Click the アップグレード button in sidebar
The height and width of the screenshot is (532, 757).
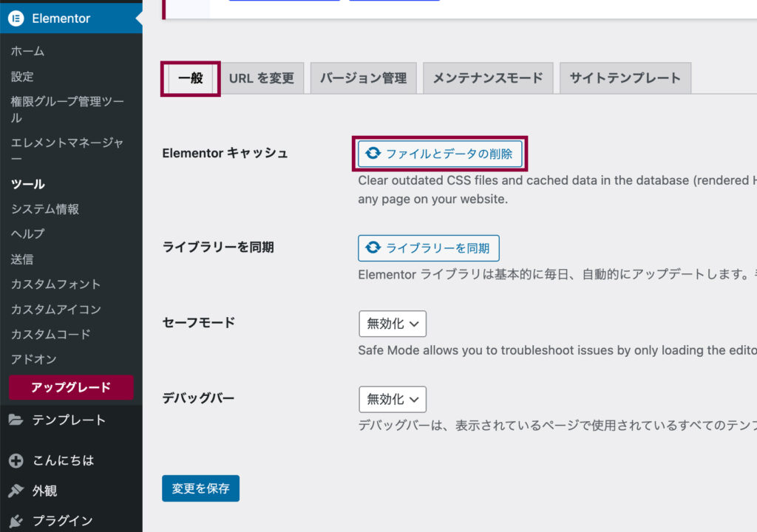[x=71, y=387]
